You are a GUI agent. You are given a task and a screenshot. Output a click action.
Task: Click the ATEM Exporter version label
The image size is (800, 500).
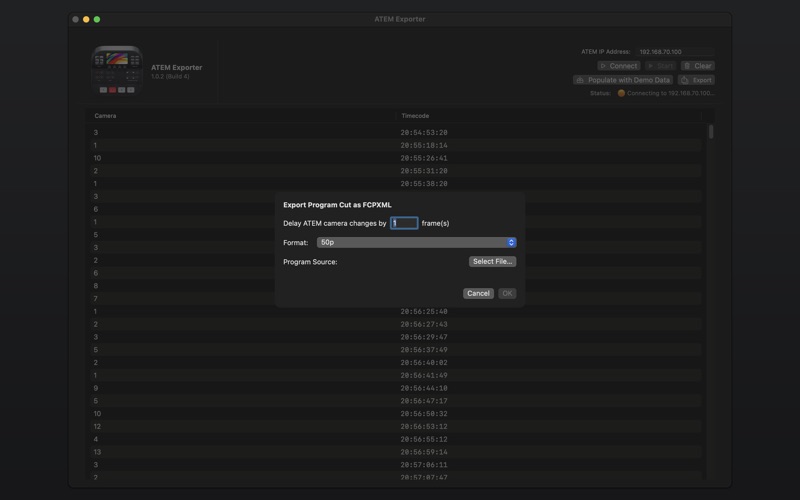coord(170,77)
